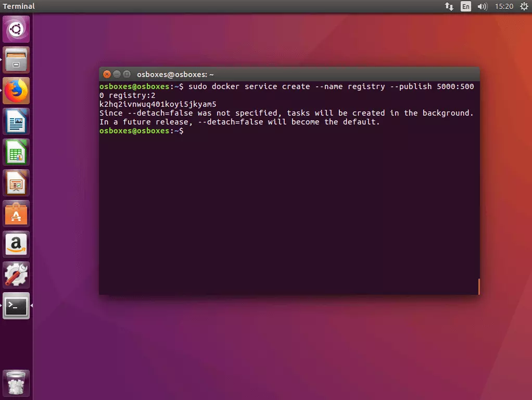
Task: Open the Ubuntu Dash search launcher
Action: [x=16, y=29]
